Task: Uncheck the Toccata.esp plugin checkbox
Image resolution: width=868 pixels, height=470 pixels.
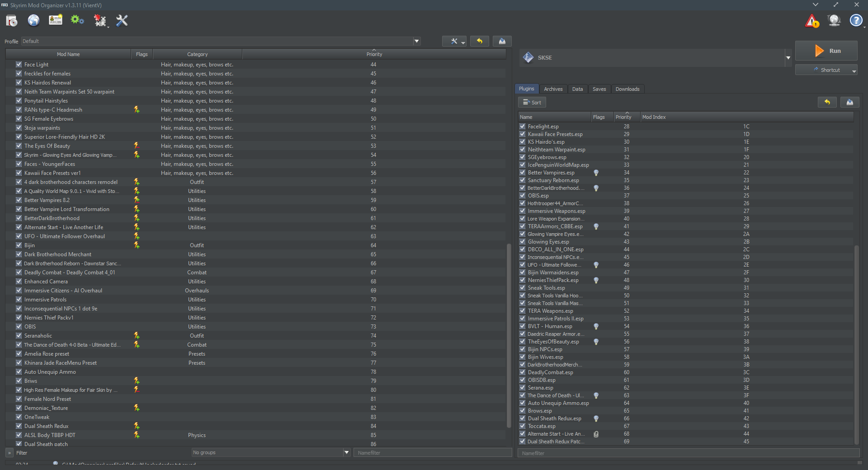Action: [x=523, y=426]
